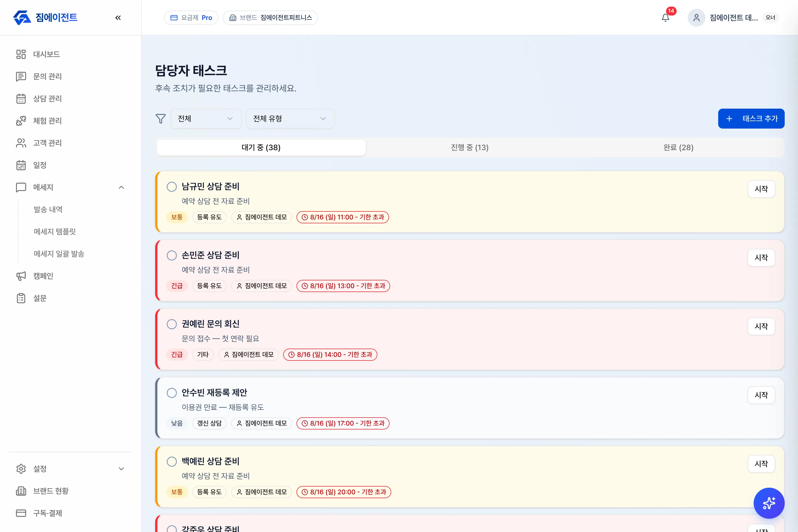Click 시작 on 권예린 문의 회신

[x=761, y=326]
